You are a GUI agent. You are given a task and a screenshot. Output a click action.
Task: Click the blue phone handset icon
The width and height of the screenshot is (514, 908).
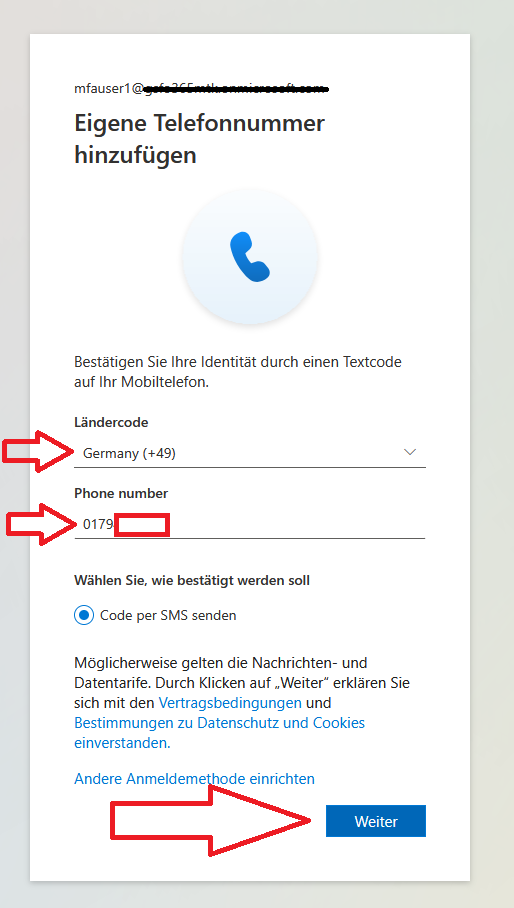click(x=250, y=257)
